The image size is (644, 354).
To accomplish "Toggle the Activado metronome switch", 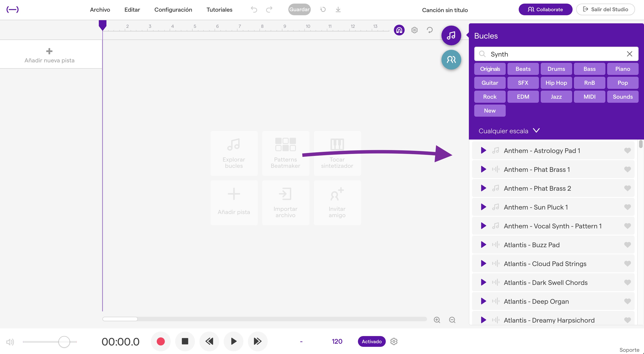I will (x=371, y=341).
